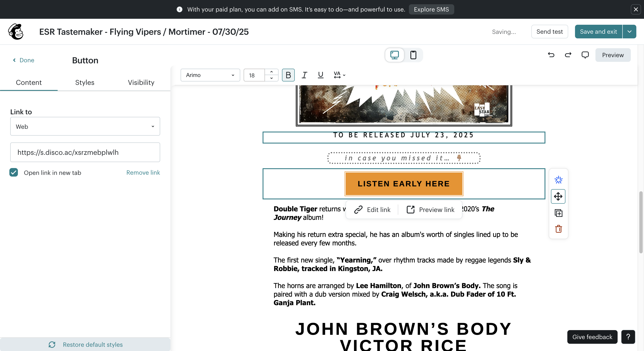This screenshot has width=644, height=351.
Task: Click the TO BE RELEASED JULY 23, 2025 heading
Action: click(404, 135)
